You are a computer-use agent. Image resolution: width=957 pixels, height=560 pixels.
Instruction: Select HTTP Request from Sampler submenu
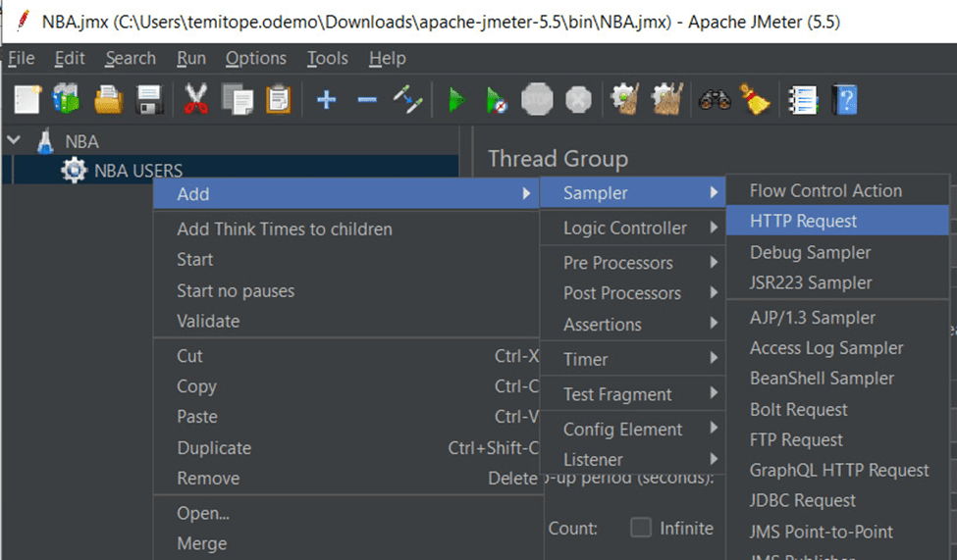coord(803,222)
